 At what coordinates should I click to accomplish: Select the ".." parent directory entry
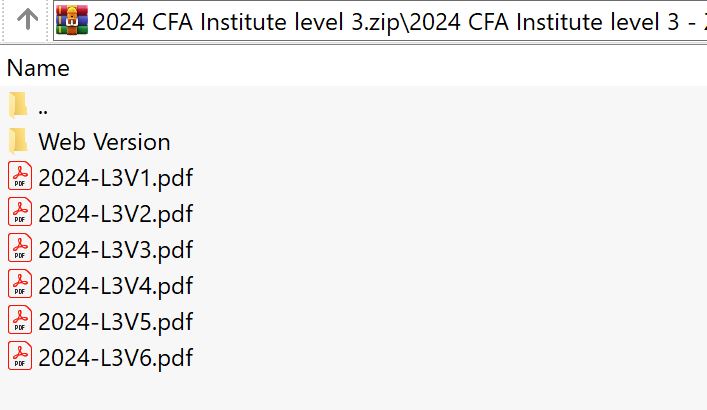click(45, 106)
